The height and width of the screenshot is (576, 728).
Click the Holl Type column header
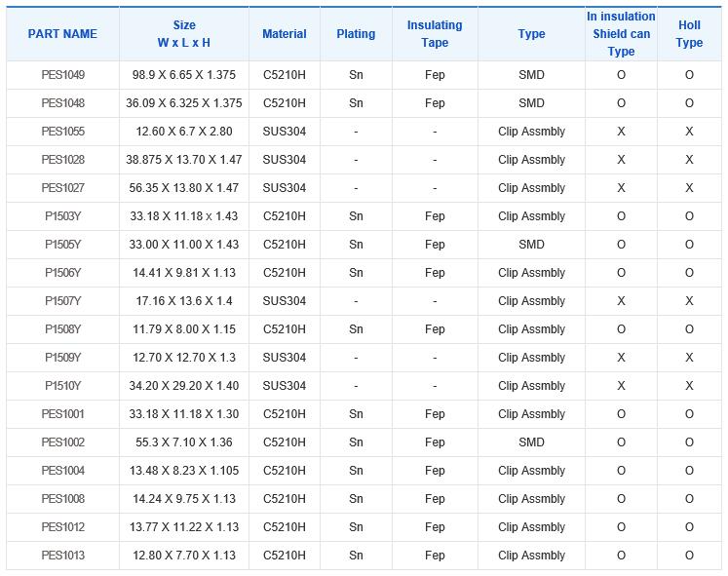pyautogui.click(x=689, y=34)
